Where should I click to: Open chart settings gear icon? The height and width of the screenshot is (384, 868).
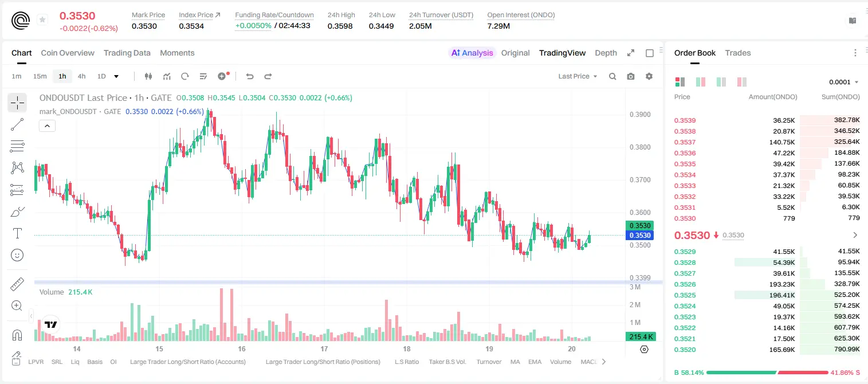(x=649, y=76)
